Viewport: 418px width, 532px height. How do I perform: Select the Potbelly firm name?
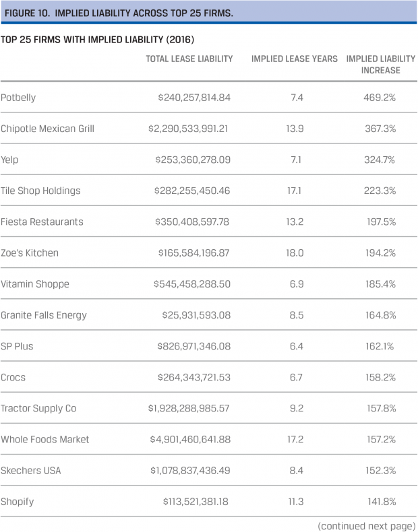18,98
